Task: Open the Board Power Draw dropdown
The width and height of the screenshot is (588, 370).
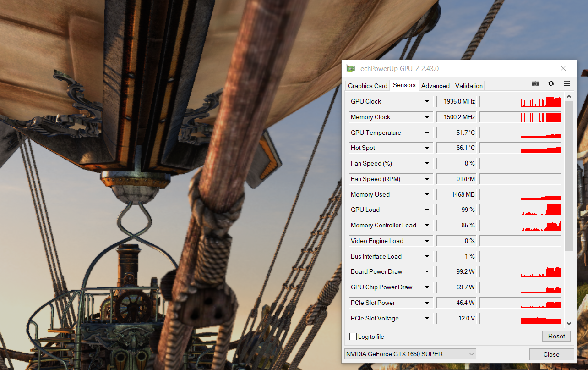Action: coord(427,271)
